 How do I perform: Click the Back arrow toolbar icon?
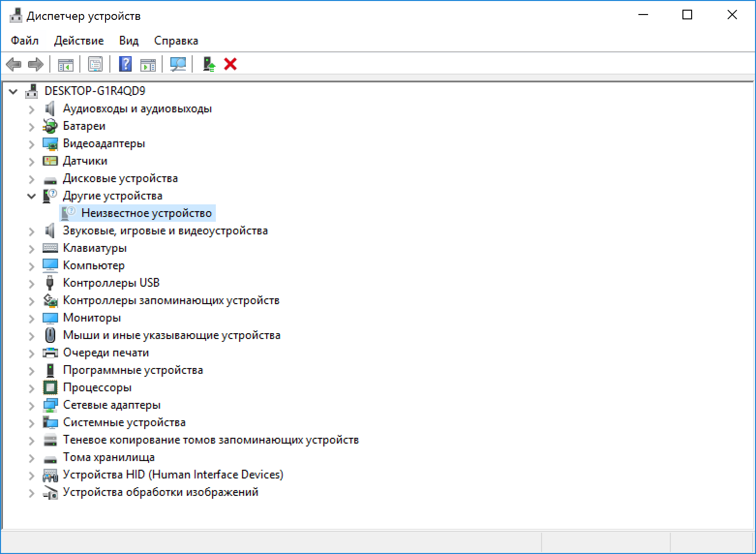(x=14, y=64)
